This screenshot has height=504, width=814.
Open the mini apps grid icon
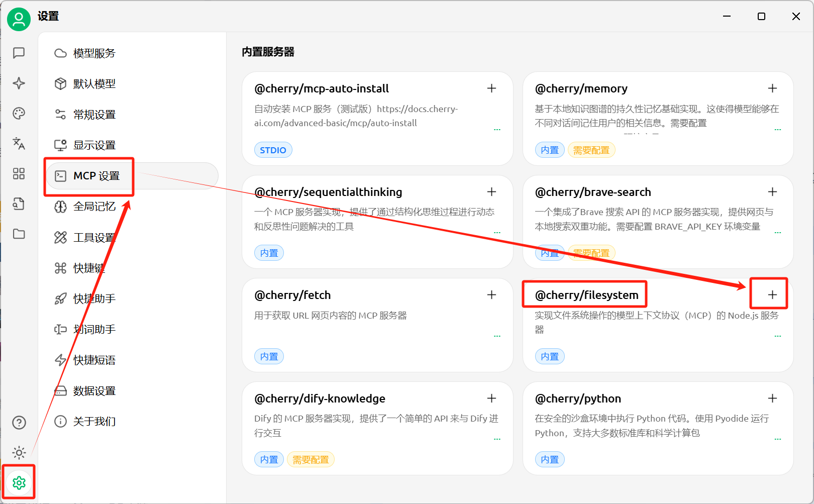coord(19,174)
